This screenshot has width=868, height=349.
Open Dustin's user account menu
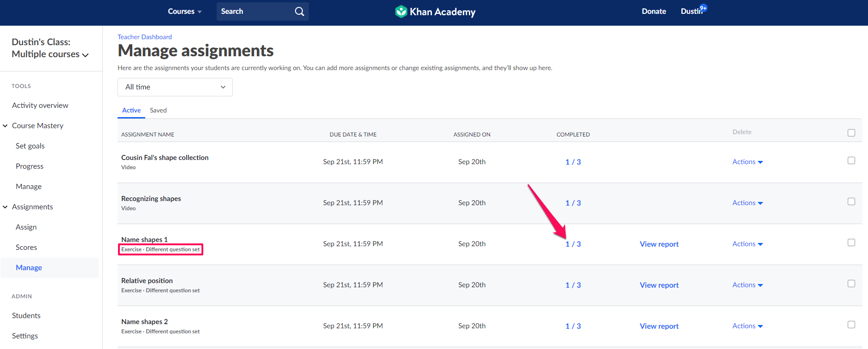[x=691, y=12]
